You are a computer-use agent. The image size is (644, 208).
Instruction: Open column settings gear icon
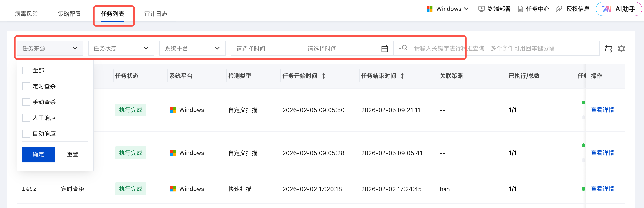(x=621, y=48)
